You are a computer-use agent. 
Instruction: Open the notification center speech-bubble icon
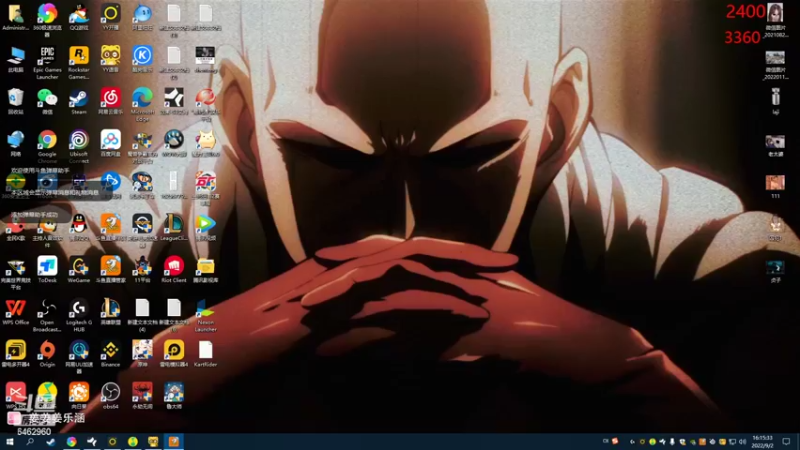[786, 442]
